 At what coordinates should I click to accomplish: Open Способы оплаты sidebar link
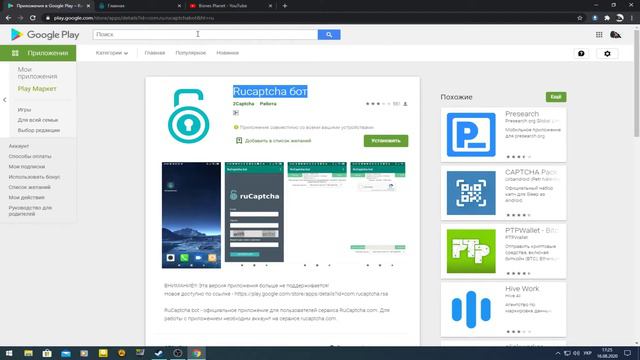point(30,156)
